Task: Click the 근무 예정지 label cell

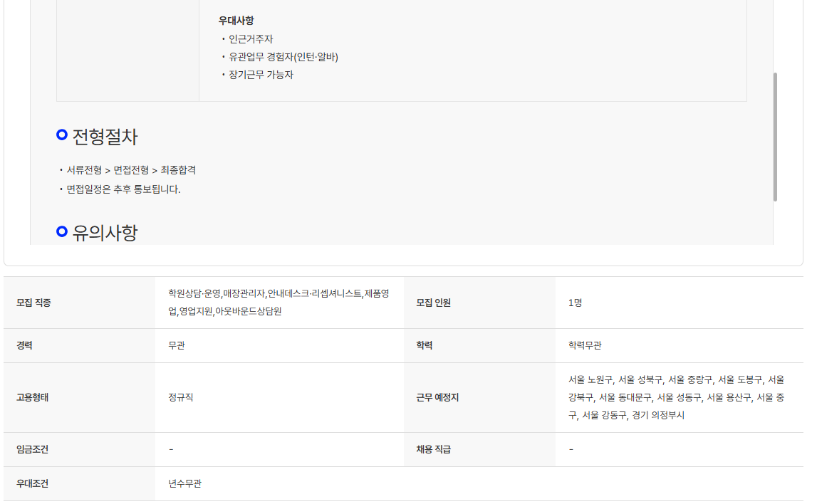Action: click(x=437, y=397)
